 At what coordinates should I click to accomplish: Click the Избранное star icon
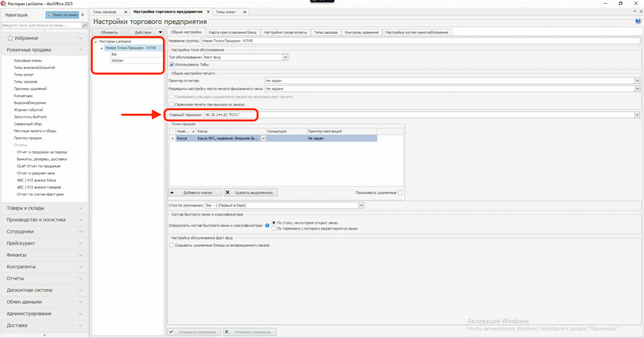pyautogui.click(x=10, y=38)
